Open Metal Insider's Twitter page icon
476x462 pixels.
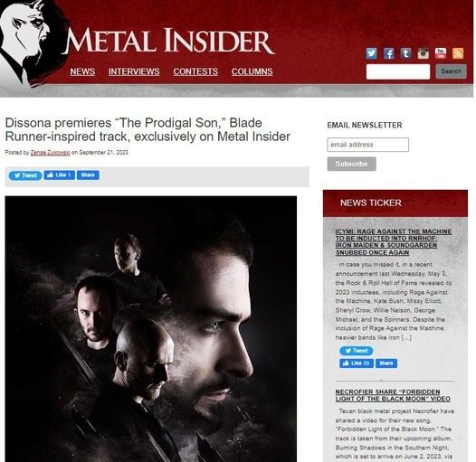[371, 53]
